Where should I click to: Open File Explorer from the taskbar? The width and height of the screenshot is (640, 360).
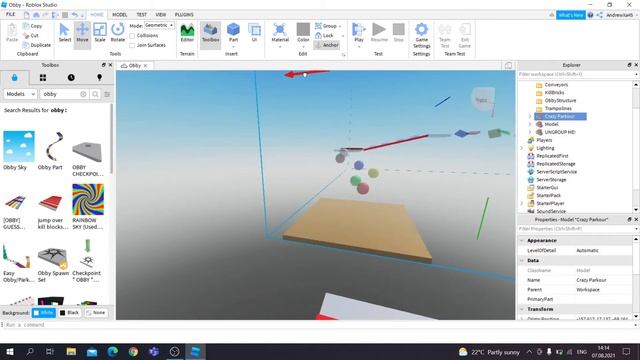(x=71, y=352)
